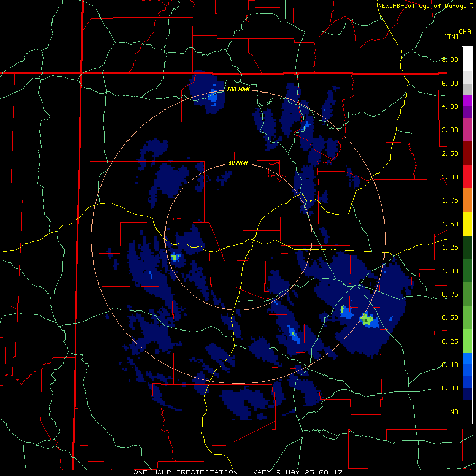The height and width of the screenshot is (476, 476).
Task: Click the '0.75' scale label
Action: 450,295
